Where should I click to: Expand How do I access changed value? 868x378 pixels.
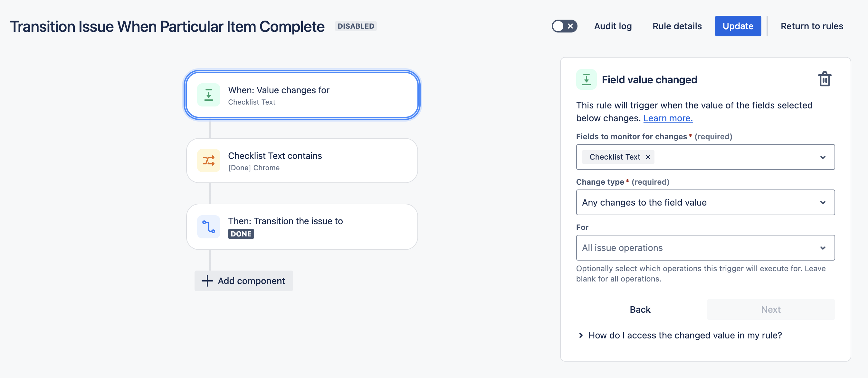pos(684,335)
